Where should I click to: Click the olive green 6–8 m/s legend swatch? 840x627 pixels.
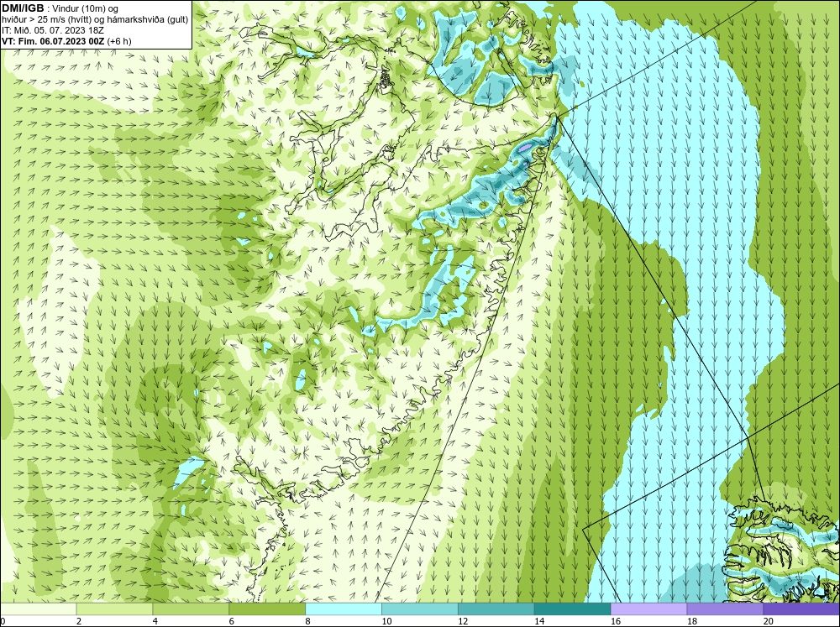(x=267, y=609)
